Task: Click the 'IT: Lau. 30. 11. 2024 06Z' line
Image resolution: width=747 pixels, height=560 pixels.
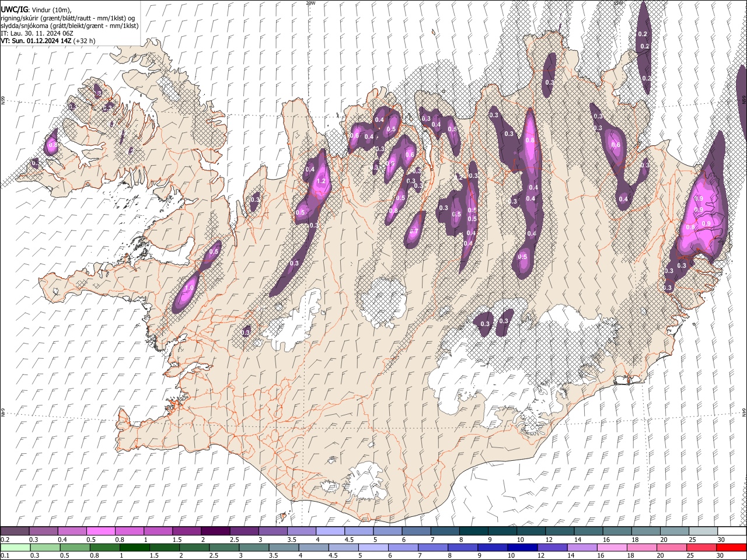Action: click(37, 33)
